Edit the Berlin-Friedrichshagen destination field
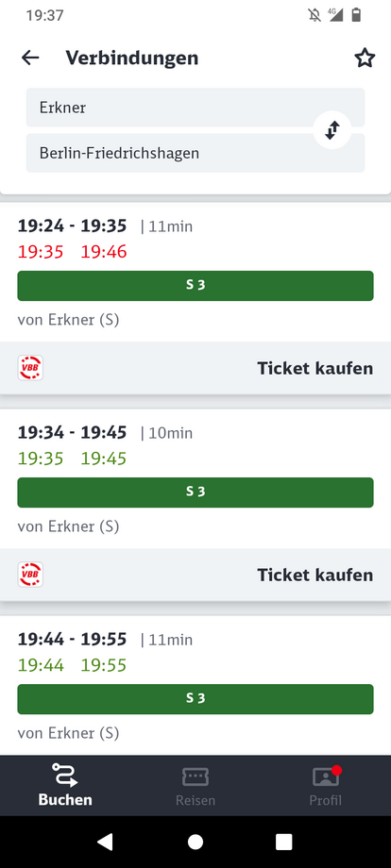 coord(195,153)
